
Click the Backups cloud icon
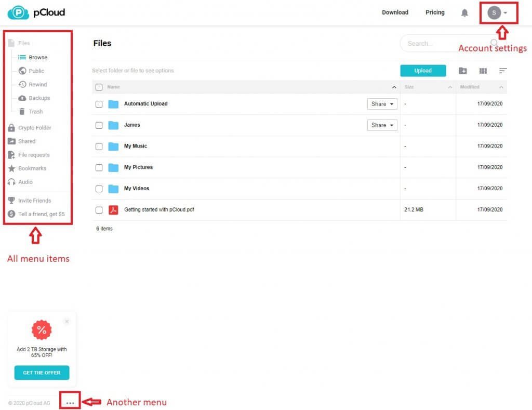[22, 98]
